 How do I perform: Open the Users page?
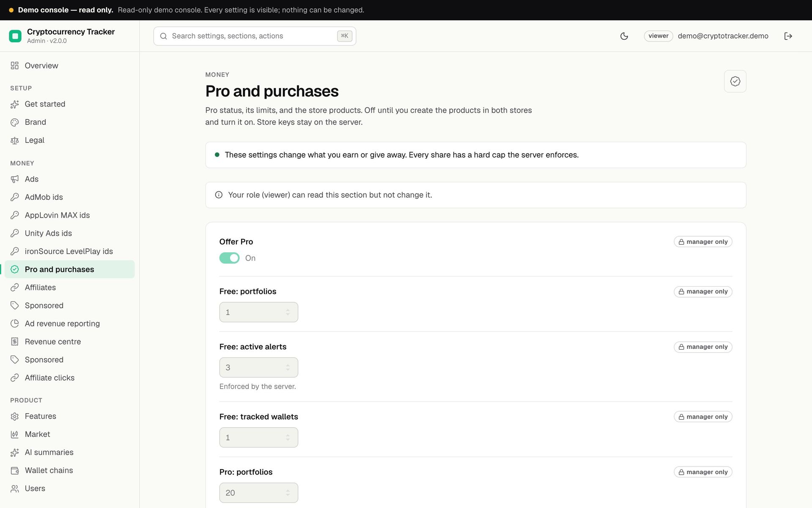pos(70,489)
